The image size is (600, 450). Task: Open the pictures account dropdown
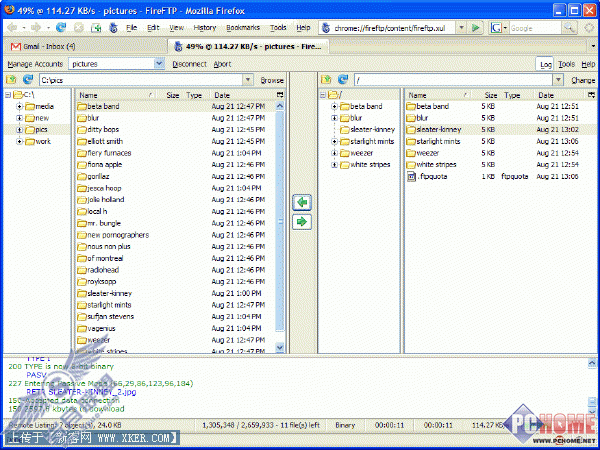tap(159, 64)
